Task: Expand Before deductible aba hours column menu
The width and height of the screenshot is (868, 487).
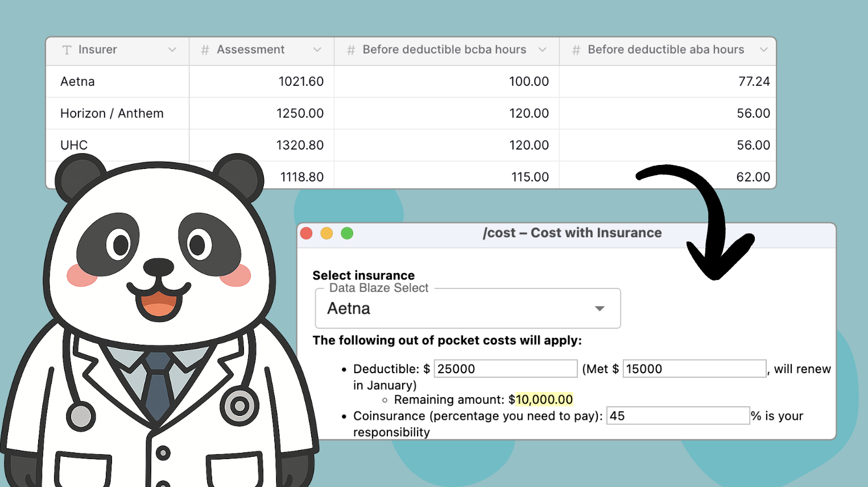Action: coord(763,50)
